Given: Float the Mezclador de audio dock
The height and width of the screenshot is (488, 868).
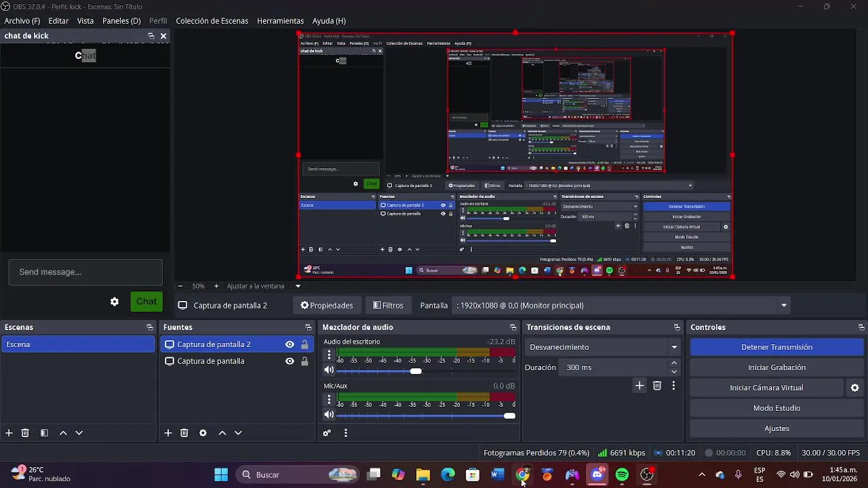Looking at the screenshot, I should 513,327.
